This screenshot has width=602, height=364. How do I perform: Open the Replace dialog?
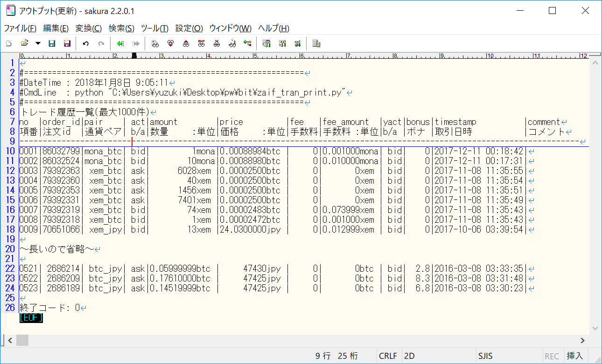[202, 43]
